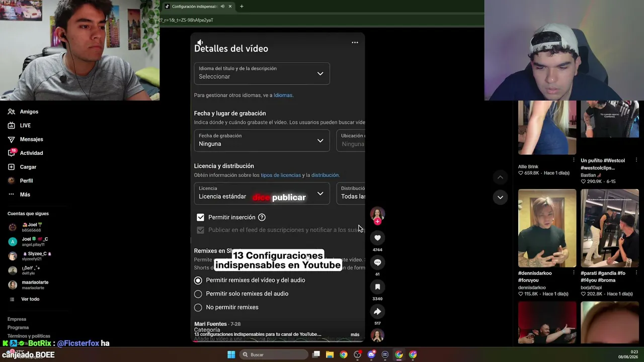Select Permitir remixes del vídeo y del audio
The image size is (644, 362).
198,280
